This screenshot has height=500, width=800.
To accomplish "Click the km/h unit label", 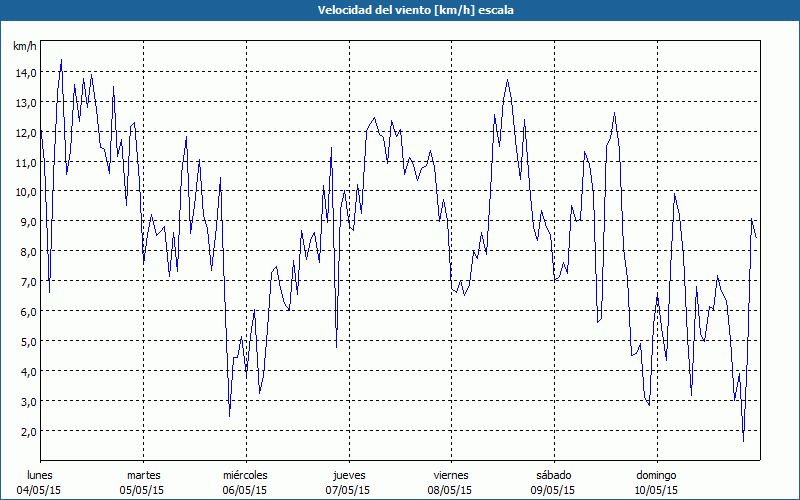I will [x=25, y=46].
